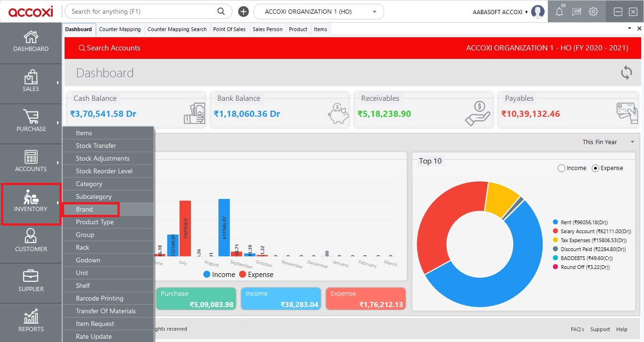The height and width of the screenshot is (342, 644).
Task: Open the Support link
Action: tap(600, 329)
